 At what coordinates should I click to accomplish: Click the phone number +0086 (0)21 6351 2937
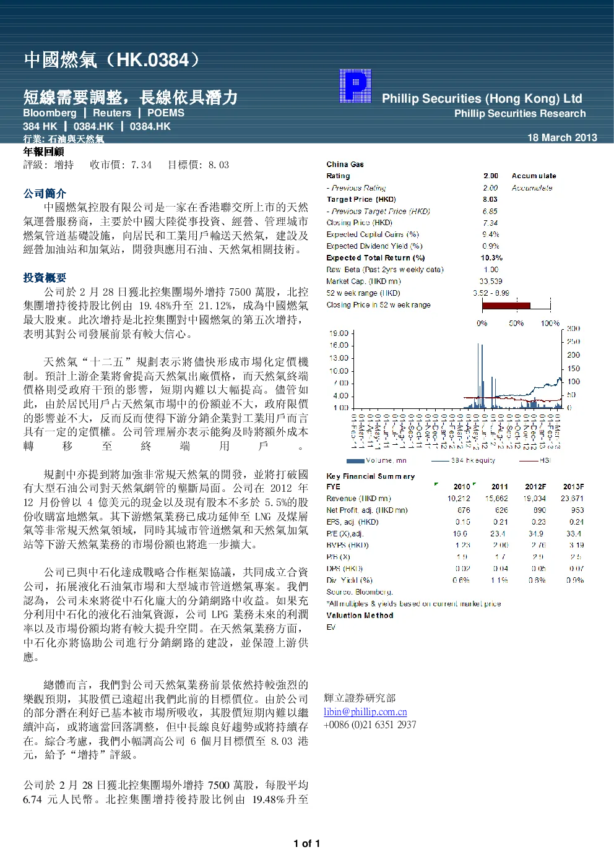[x=370, y=724]
